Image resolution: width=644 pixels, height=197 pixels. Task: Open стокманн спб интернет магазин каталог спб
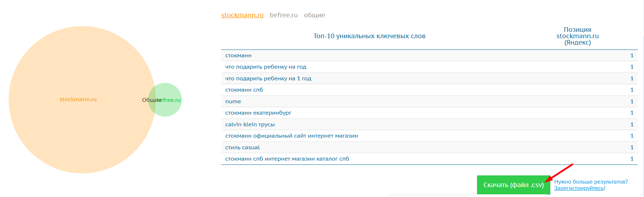pos(287,159)
